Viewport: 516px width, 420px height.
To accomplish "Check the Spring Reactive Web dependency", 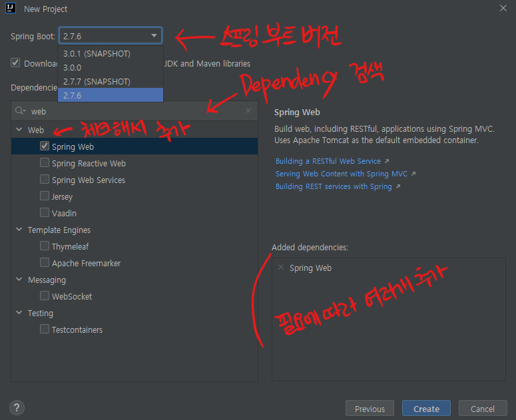I will coord(45,162).
